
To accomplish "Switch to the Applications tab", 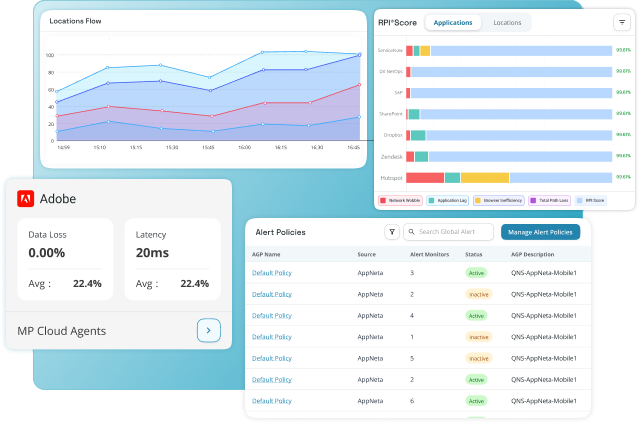I will coord(455,22).
